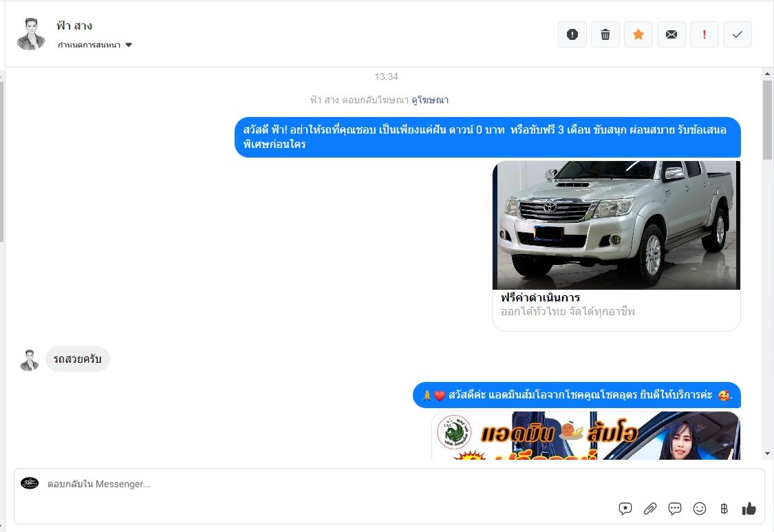Attach a file with the paperclip icon
Image resolution: width=774 pixels, height=532 pixels.
coord(650,509)
